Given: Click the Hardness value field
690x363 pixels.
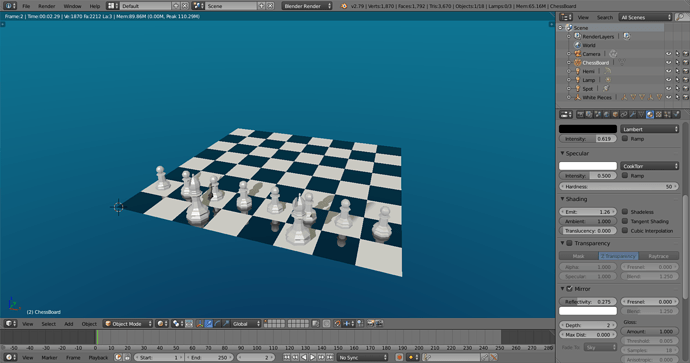Looking at the screenshot, I should point(619,187).
